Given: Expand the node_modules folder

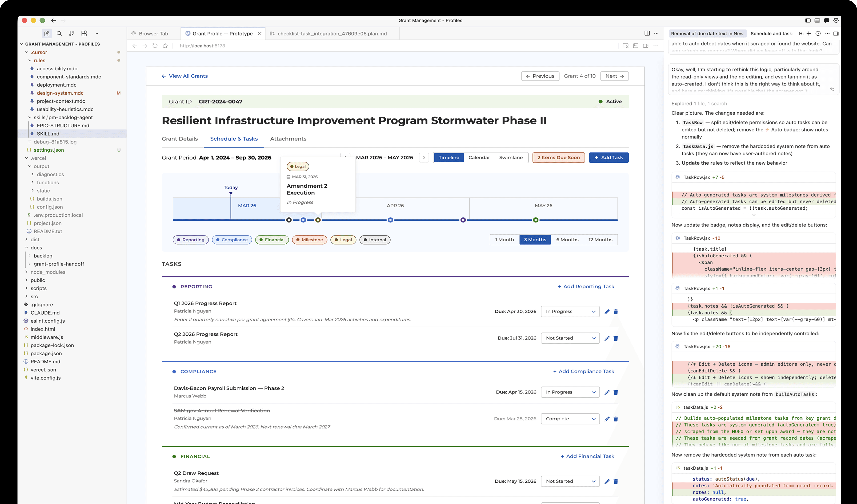Looking at the screenshot, I should tap(48, 272).
